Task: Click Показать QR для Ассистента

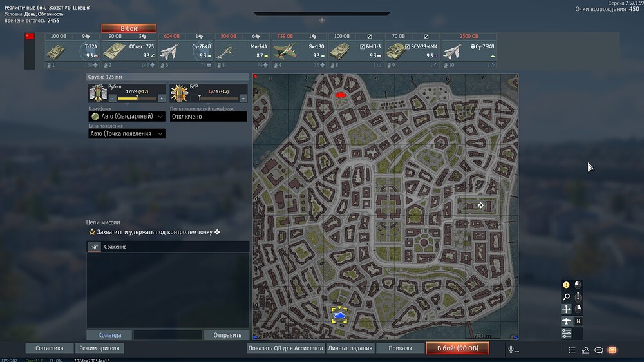Action: point(285,348)
